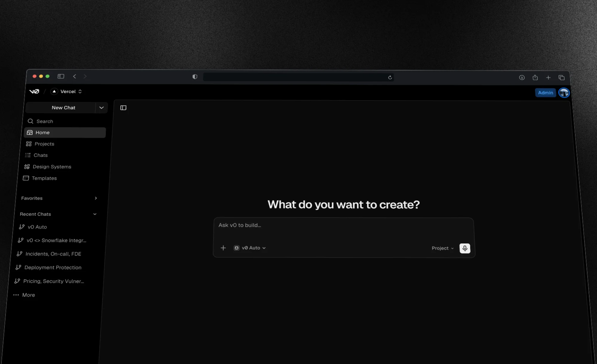Image resolution: width=597 pixels, height=364 pixels.
Task: Show the browser tab overview
Action: pyautogui.click(x=561, y=78)
